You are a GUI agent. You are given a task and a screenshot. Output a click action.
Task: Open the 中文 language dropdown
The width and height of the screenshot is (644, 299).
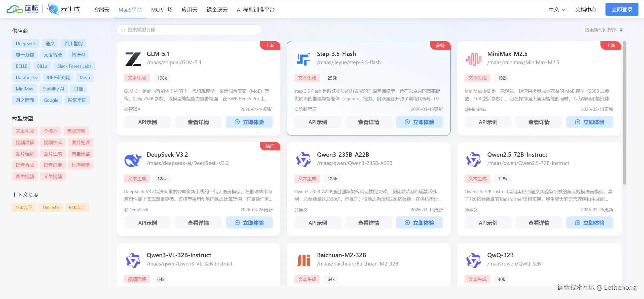(557, 10)
